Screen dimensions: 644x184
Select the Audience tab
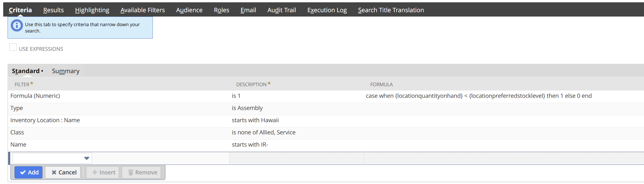pyautogui.click(x=189, y=10)
